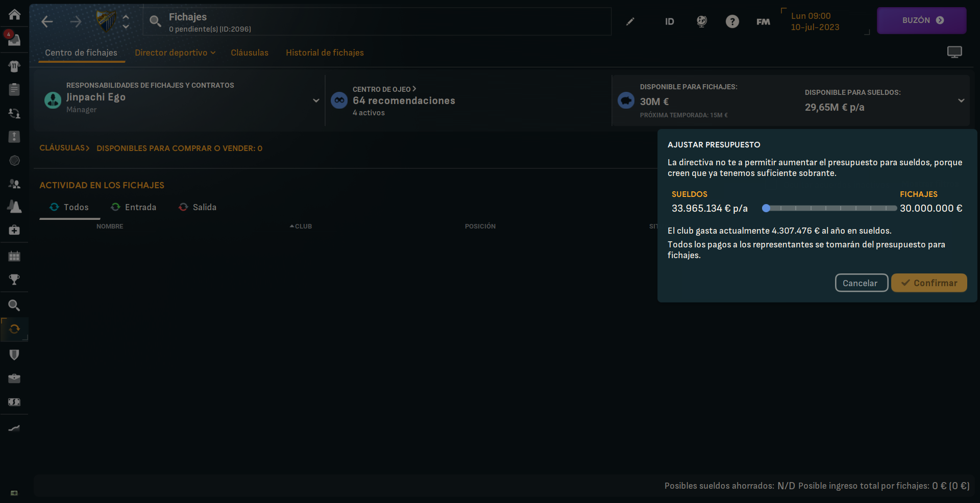Confirm the budget adjustment
The width and height of the screenshot is (980, 503).
[x=929, y=283]
